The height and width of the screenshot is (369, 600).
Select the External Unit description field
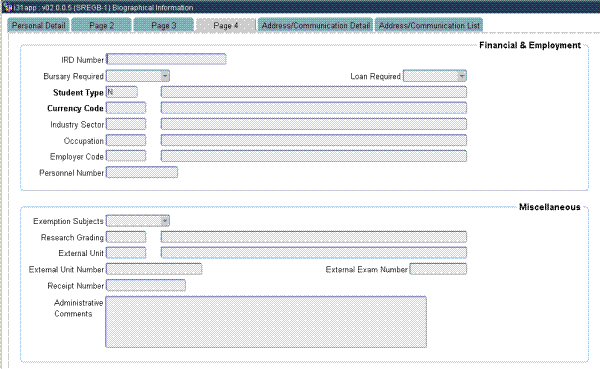[x=314, y=253]
